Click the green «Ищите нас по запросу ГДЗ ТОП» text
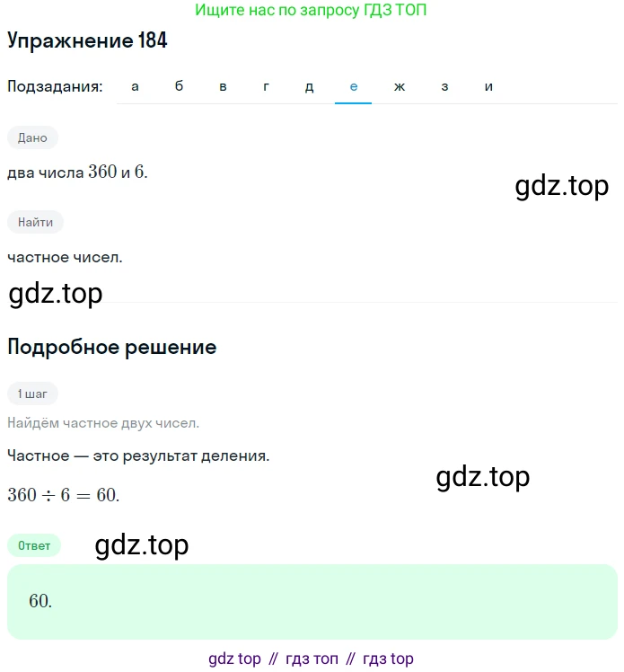The width and height of the screenshot is (624, 672). coord(311,10)
